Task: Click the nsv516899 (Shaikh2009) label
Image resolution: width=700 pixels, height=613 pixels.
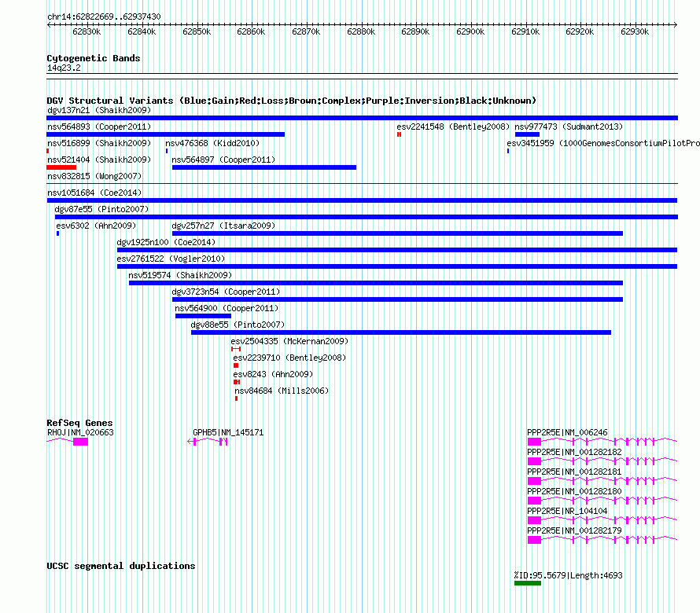Action: point(99,143)
